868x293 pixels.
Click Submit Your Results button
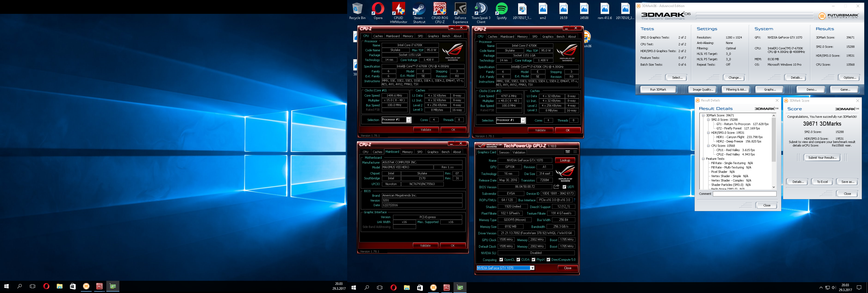[822, 158]
